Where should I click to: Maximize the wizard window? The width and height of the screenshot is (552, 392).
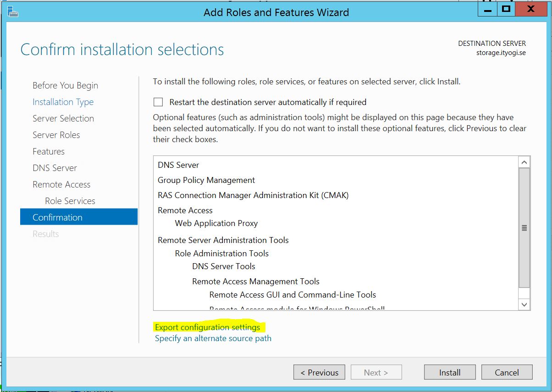coord(506,9)
